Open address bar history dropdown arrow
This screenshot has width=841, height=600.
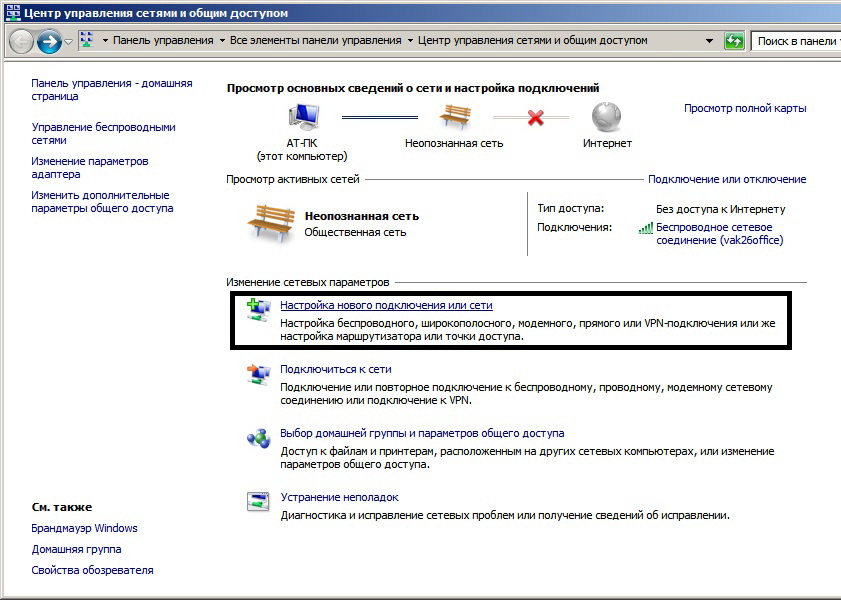[709, 41]
